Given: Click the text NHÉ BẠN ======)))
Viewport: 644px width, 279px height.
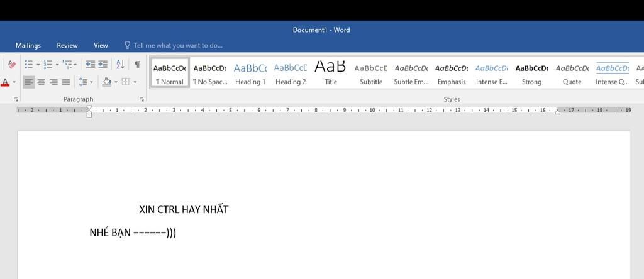Looking at the screenshot, I should (133, 232).
